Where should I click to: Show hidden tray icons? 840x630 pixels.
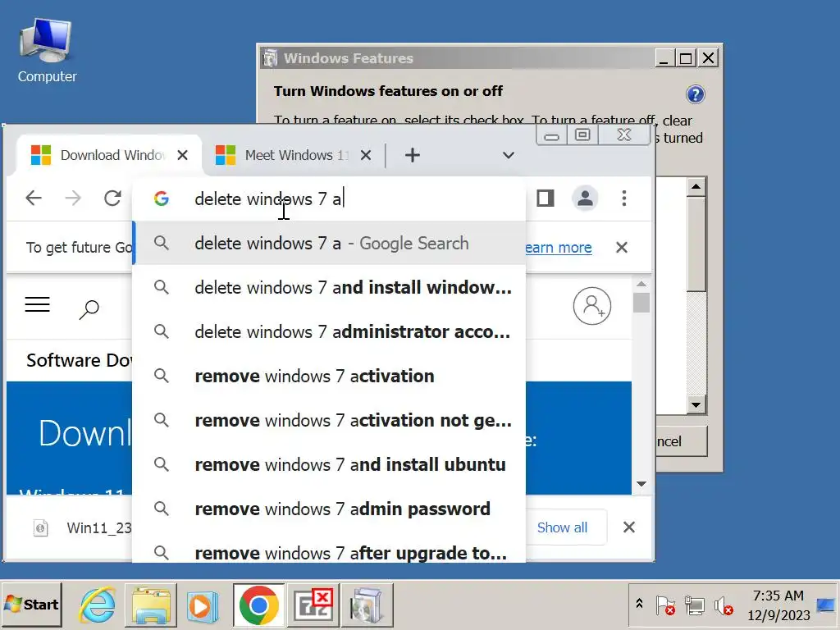point(639,605)
